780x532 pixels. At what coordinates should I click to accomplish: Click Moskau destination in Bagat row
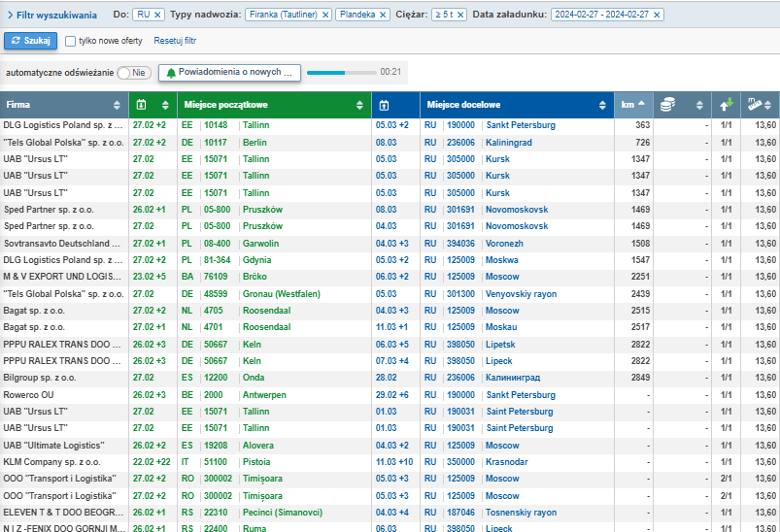[501, 327]
